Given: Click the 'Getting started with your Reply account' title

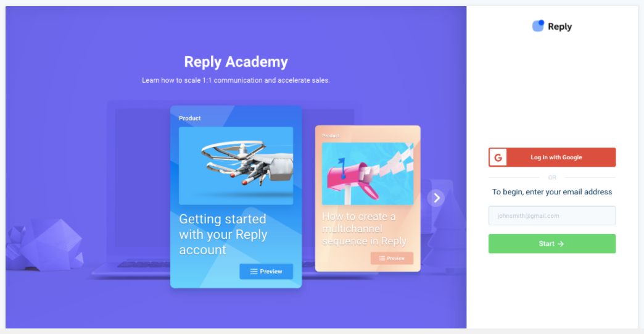Looking at the screenshot, I should pos(223,234).
